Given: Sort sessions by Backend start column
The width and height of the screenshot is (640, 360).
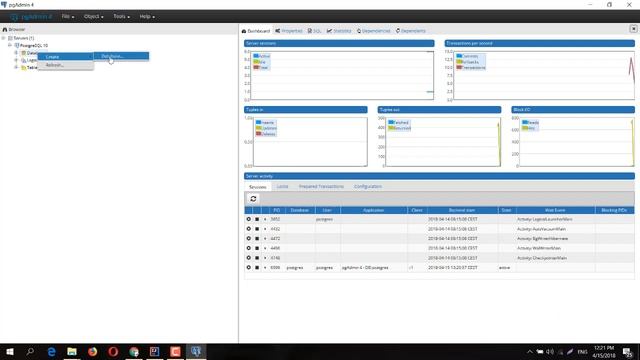Looking at the screenshot, I should point(462,210).
